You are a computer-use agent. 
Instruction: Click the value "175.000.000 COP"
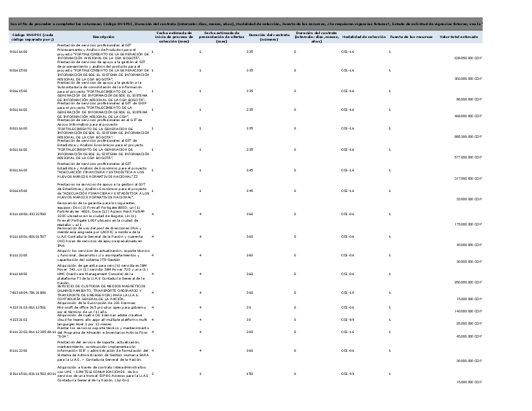(468, 224)
